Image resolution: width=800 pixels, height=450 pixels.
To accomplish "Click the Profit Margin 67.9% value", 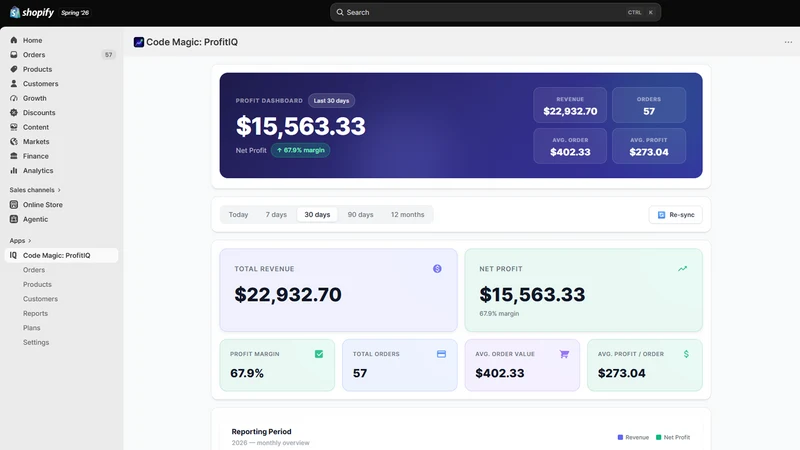I will tap(247, 373).
